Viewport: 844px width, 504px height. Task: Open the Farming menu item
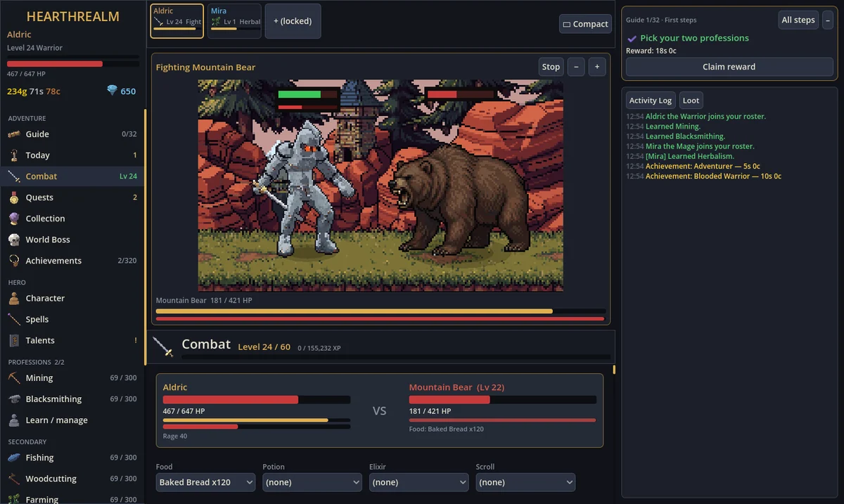click(x=74, y=498)
